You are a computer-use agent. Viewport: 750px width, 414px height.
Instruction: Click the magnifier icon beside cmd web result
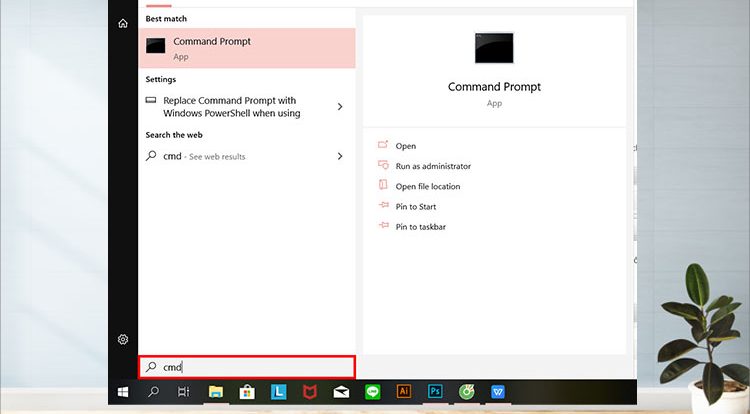click(x=151, y=155)
